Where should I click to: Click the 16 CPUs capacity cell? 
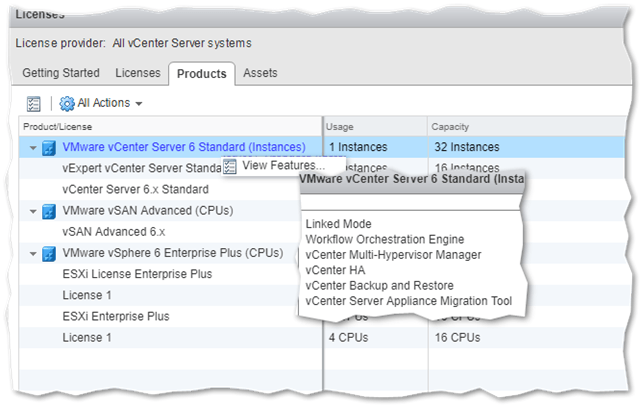[x=457, y=338]
